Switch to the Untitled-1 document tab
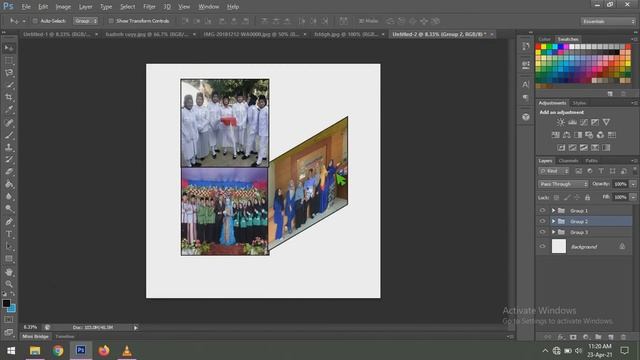The width and height of the screenshot is (640, 360). click(x=57, y=34)
